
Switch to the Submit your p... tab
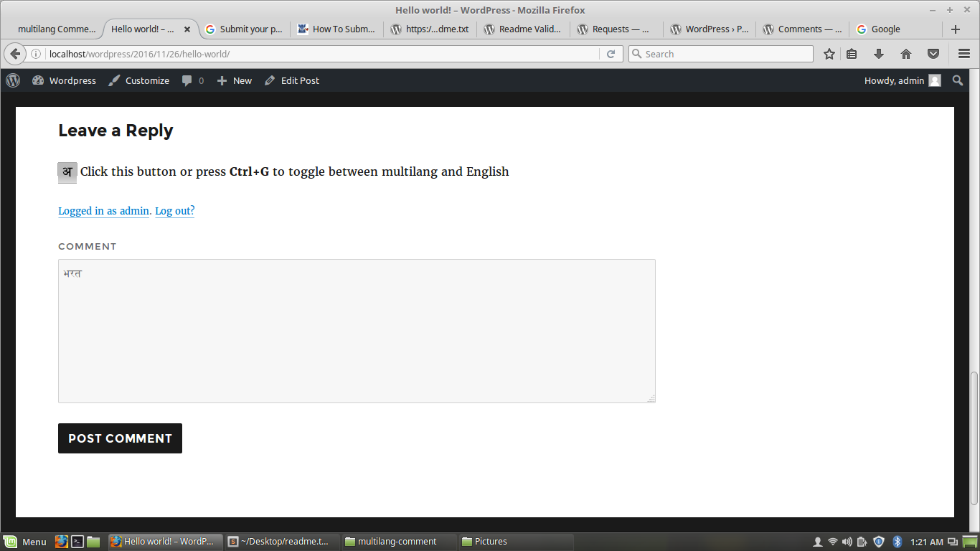coord(244,29)
